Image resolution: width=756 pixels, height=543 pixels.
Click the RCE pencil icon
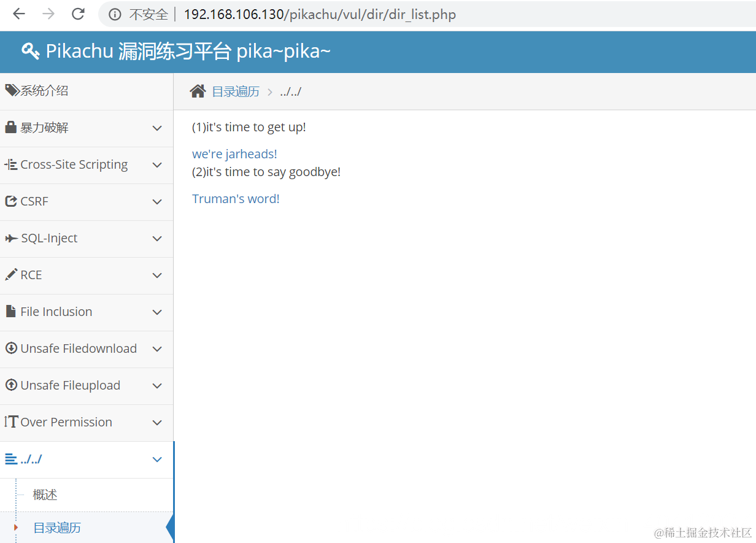tap(11, 275)
